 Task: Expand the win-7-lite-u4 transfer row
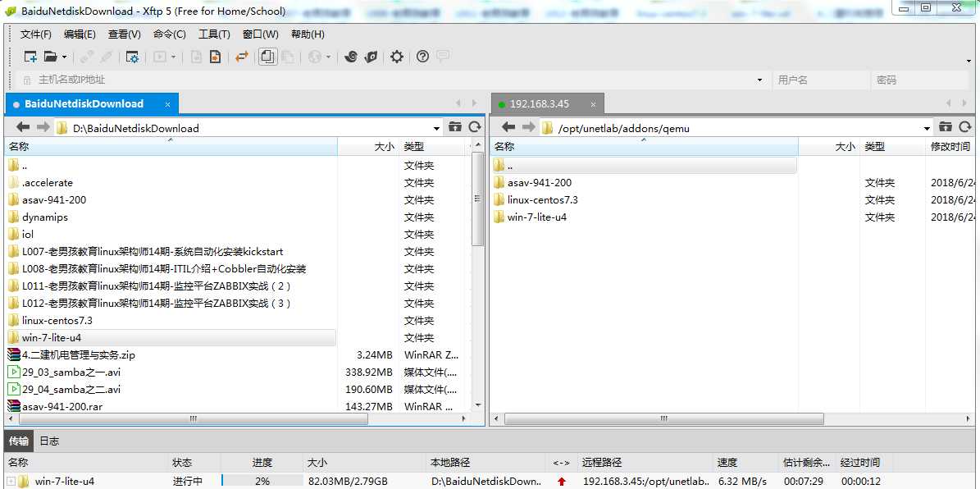11,481
